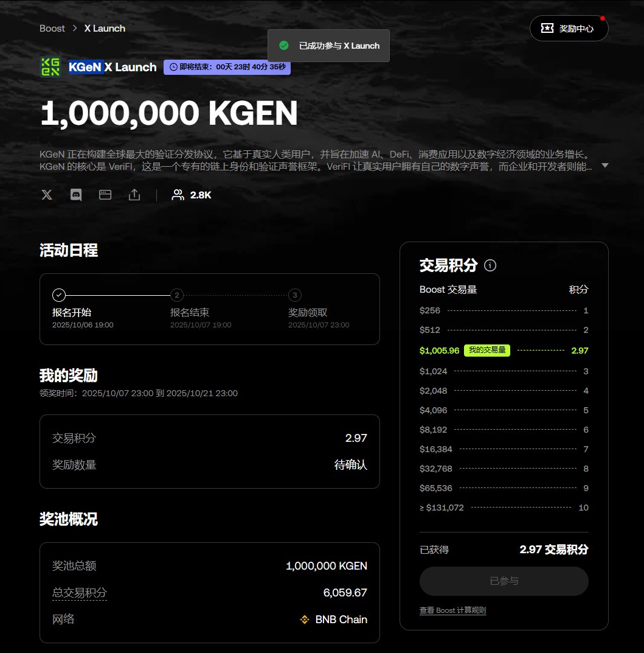Click the $2,048 tier row
644x653 pixels.
[x=504, y=391]
